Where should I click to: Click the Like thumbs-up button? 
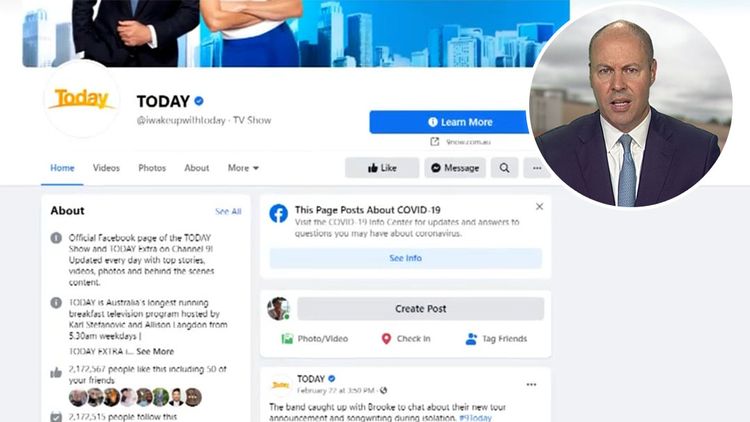coord(382,168)
